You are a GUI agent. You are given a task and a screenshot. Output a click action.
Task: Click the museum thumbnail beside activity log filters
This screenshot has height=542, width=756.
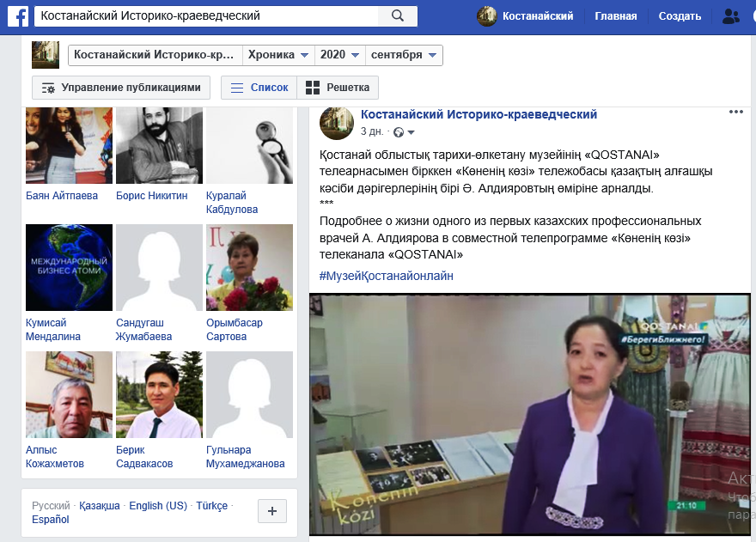(46, 55)
